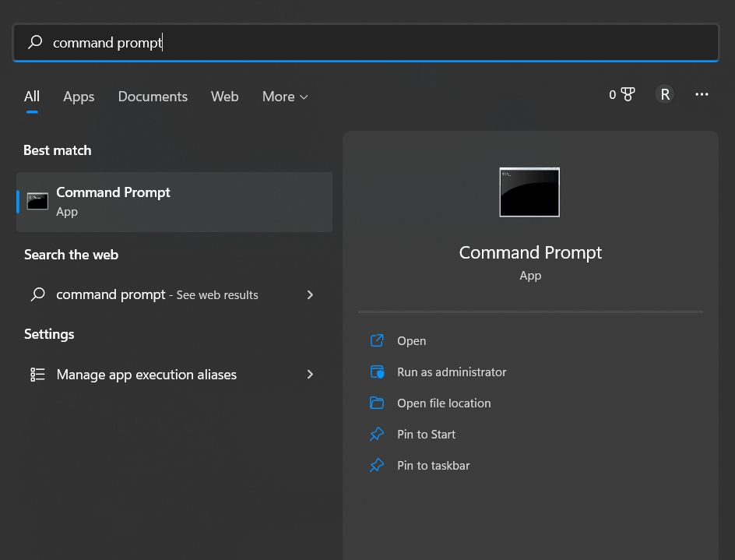
Task: Click the Pin to taskbar pin icon
Action: 377,465
